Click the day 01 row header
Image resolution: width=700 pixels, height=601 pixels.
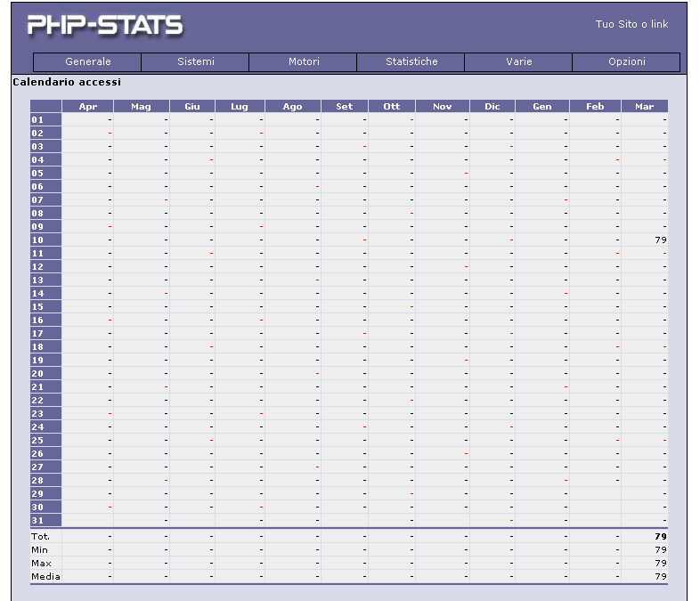[x=37, y=120]
